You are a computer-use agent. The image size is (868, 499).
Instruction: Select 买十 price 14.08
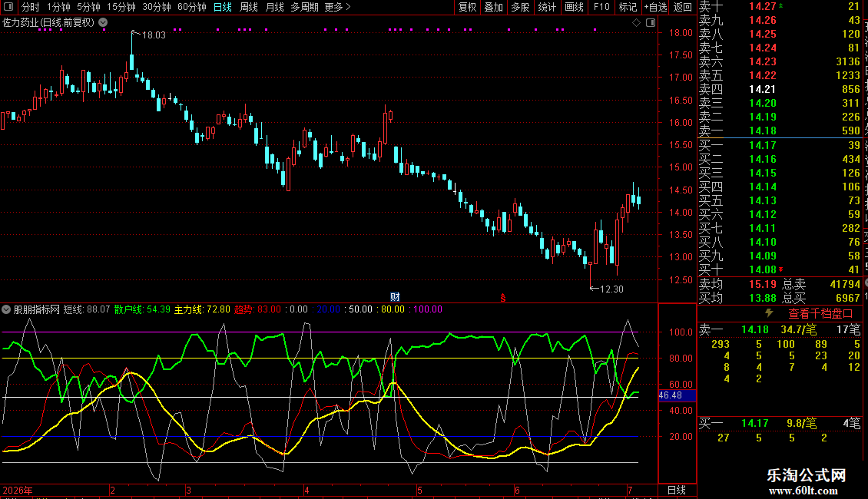point(762,269)
